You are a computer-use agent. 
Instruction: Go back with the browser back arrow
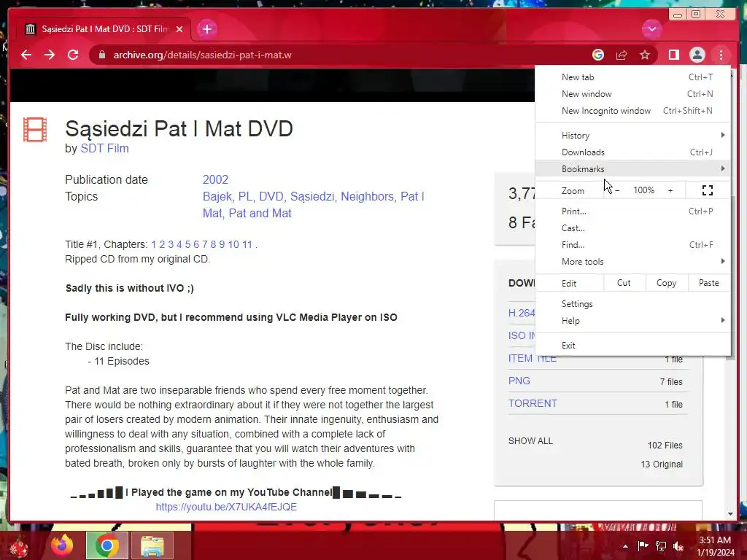click(26, 55)
